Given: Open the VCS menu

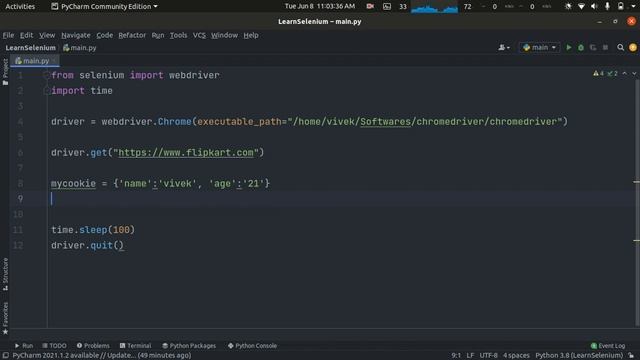Looking at the screenshot, I should (199, 35).
